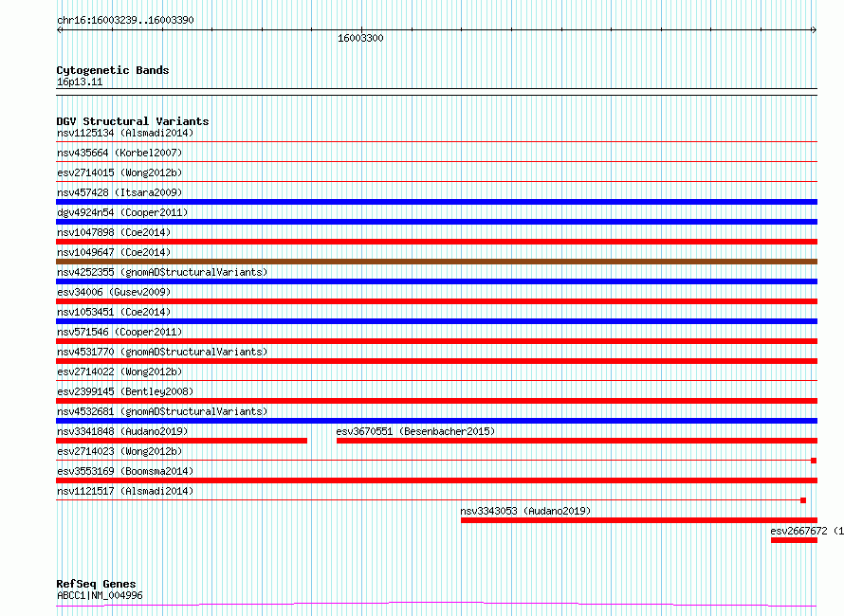This screenshot has height=616, width=844.
Task: Click the red bar for nsv3343053
Action: tap(639, 520)
